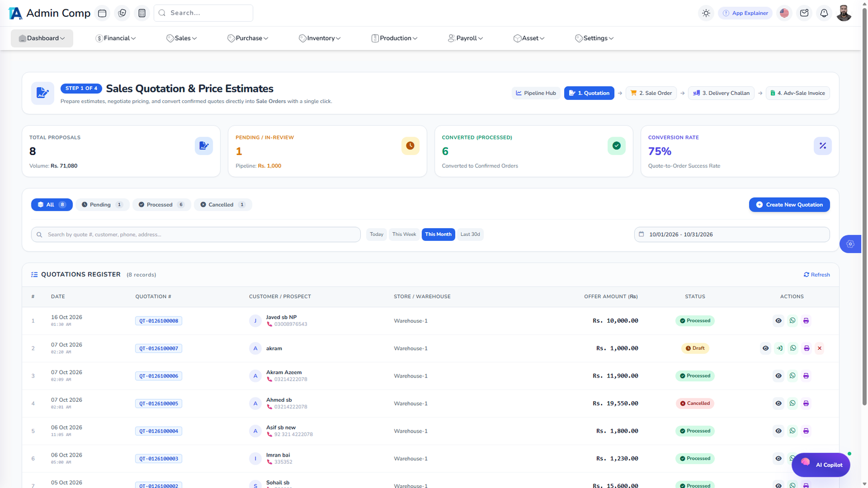Open the calculator icon in the header
The height and width of the screenshot is (488, 868).
(x=142, y=13)
